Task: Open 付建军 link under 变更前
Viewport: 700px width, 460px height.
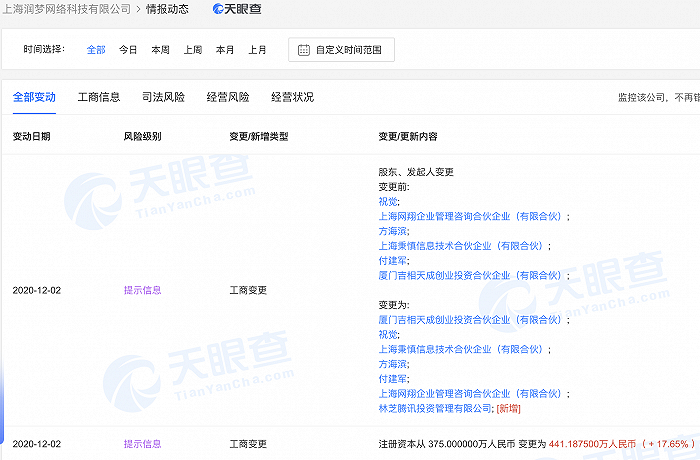Action: [x=393, y=260]
